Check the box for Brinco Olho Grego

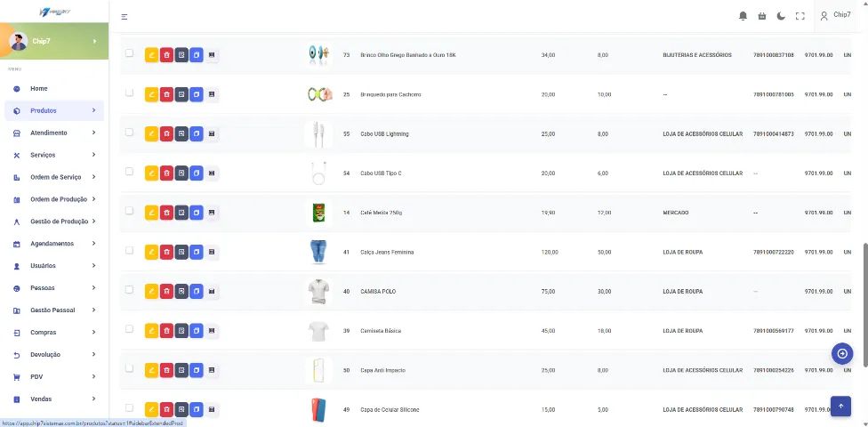(x=129, y=53)
